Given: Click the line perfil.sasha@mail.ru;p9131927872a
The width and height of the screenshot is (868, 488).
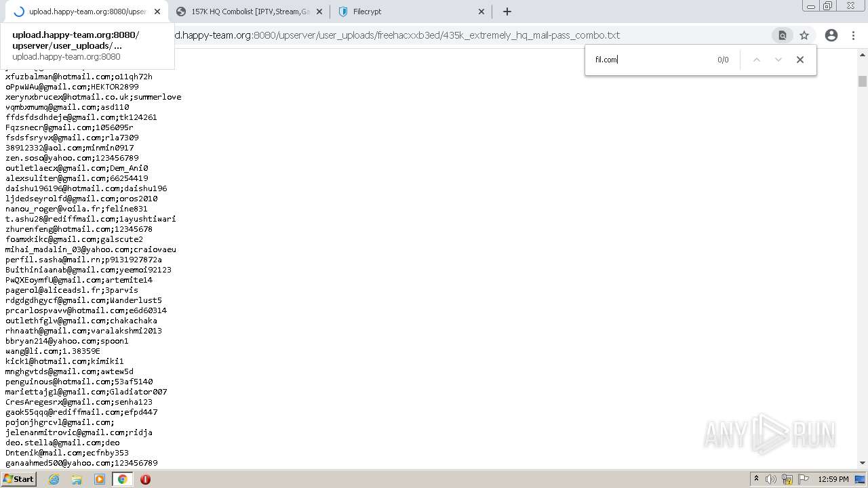Looking at the screenshot, I should (x=83, y=260).
